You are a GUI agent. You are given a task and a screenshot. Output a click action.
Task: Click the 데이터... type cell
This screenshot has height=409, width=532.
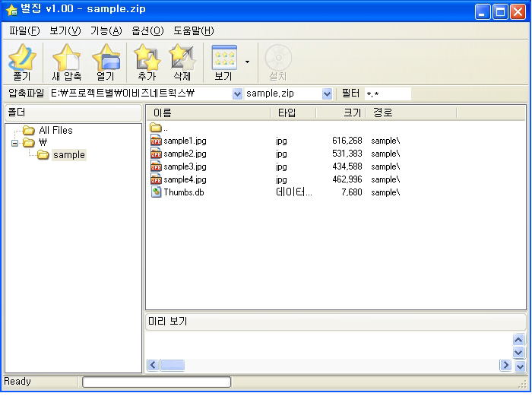[294, 192]
